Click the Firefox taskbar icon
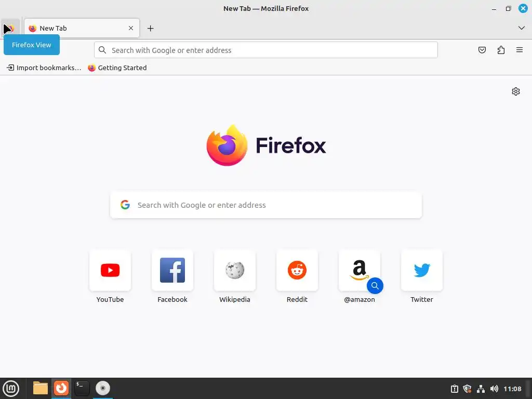This screenshot has height=399, width=532. (61, 388)
